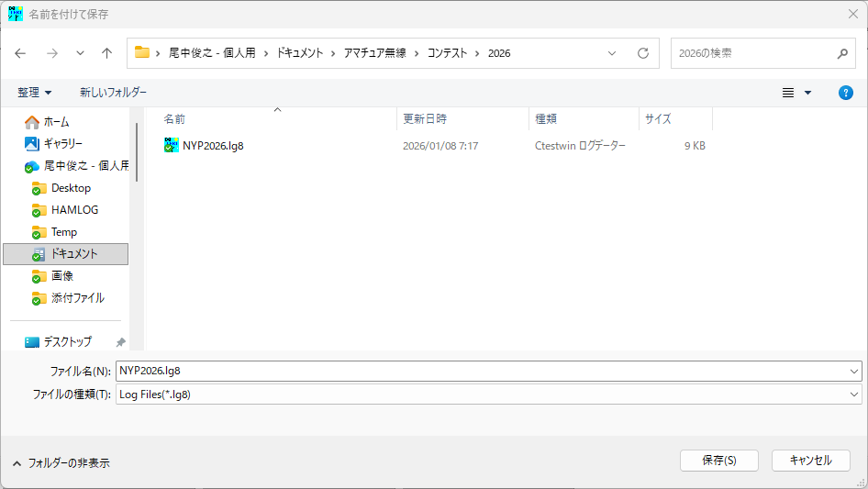The width and height of the screenshot is (868, 489).
Task: Open ファイルの種類 Log Files combo box
Action: tap(489, 395)
